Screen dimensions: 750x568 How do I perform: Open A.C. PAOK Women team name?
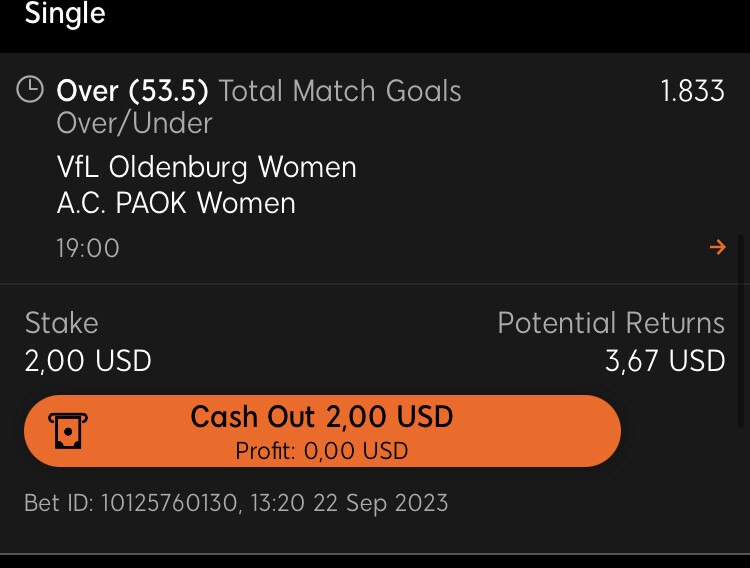click(176, 203)
